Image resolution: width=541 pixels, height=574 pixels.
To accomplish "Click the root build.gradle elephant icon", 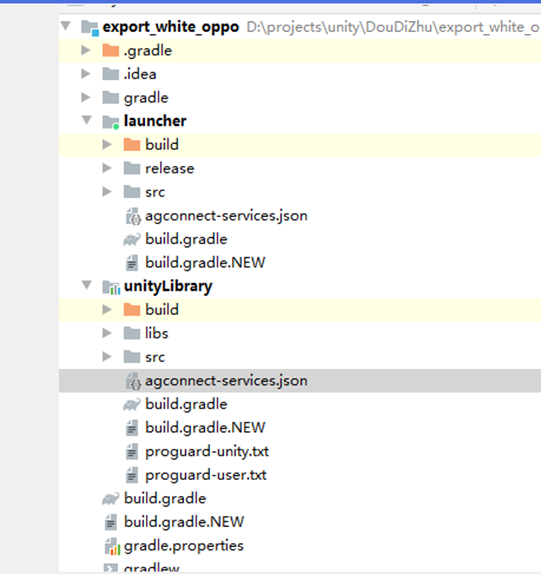I will coord(111,499).
